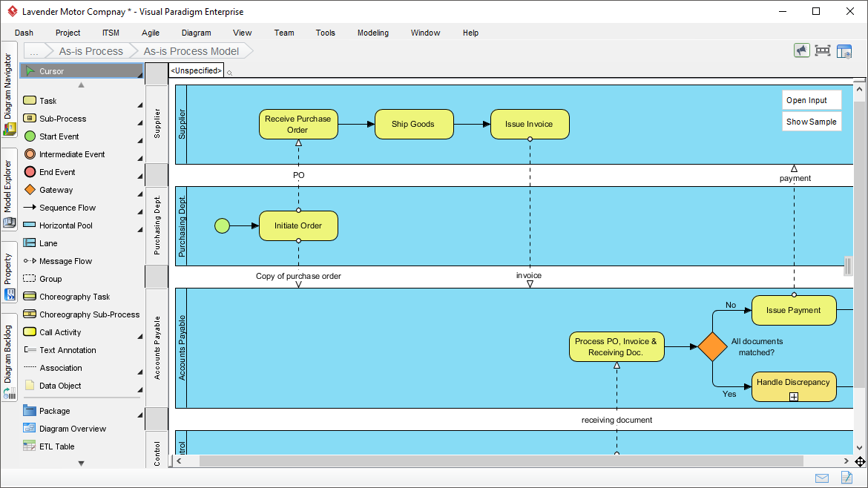Click the vertical scrollbar down arrow
Viewport: 868px width, 488px height.
point(859,448)
